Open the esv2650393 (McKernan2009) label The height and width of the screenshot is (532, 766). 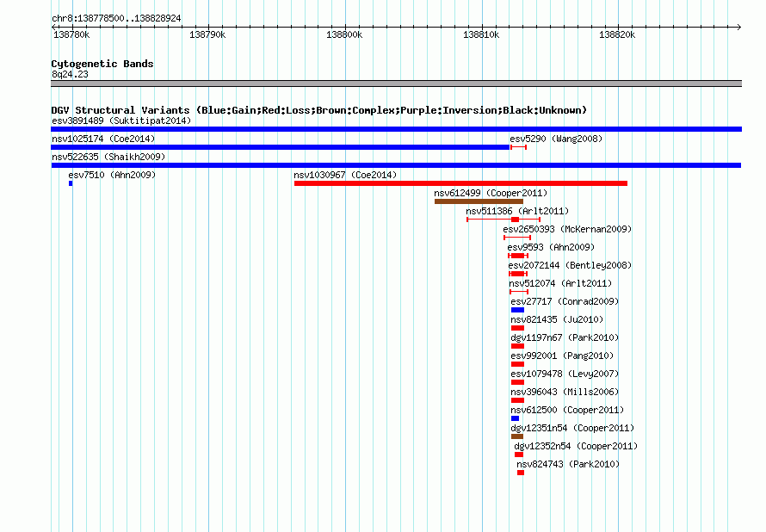click(567, 229)
